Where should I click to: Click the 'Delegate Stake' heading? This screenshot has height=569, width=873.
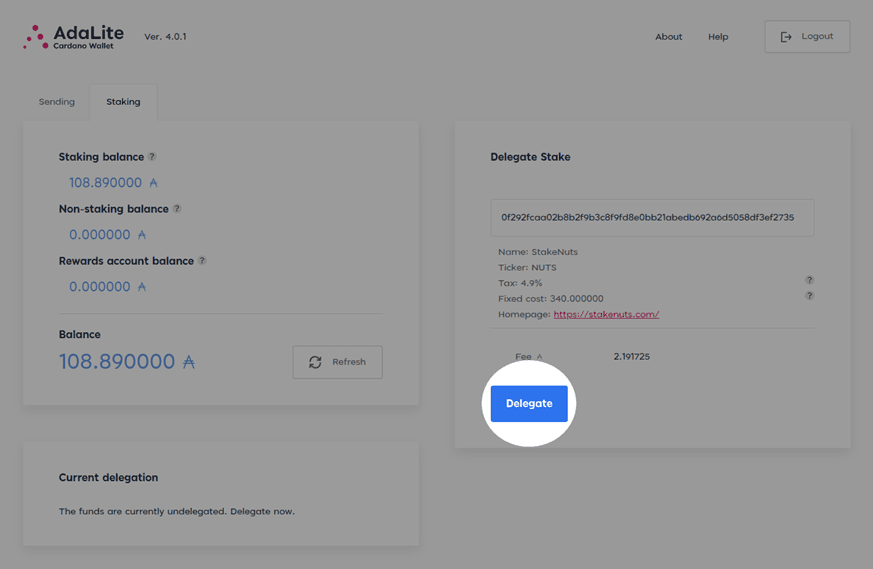(530, 157)
